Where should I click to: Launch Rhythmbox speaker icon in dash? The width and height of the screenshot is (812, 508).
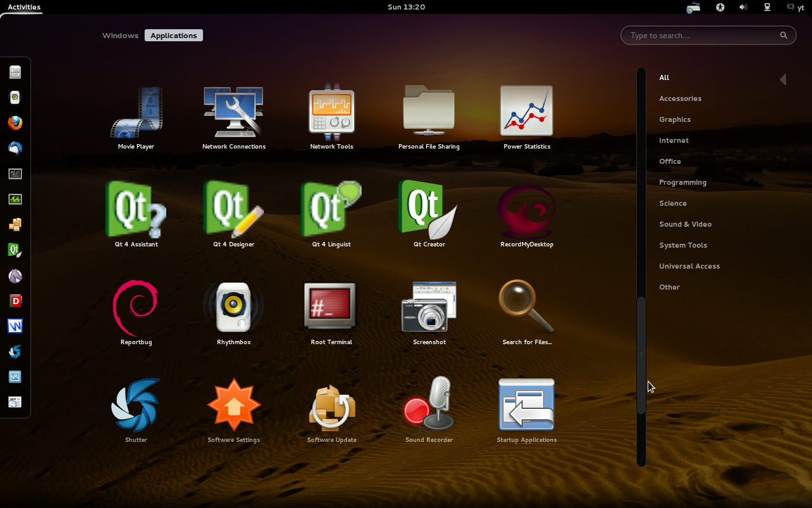click(x=15, y=97)
